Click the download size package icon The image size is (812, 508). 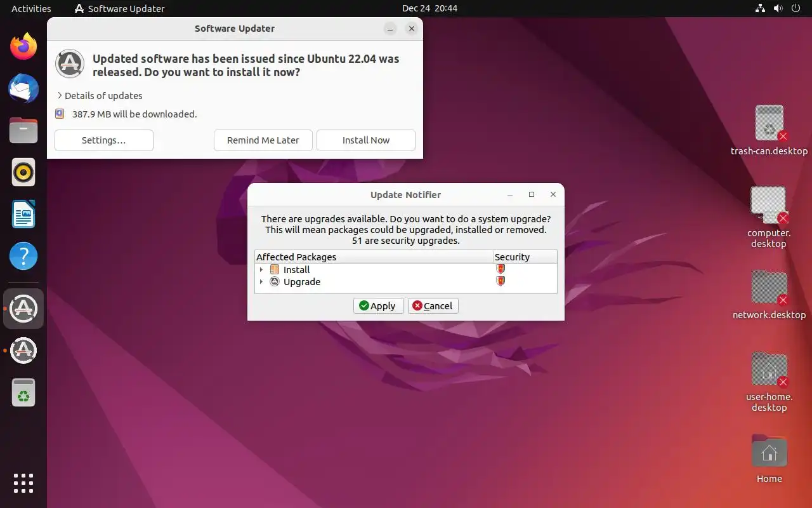point(60,114)
